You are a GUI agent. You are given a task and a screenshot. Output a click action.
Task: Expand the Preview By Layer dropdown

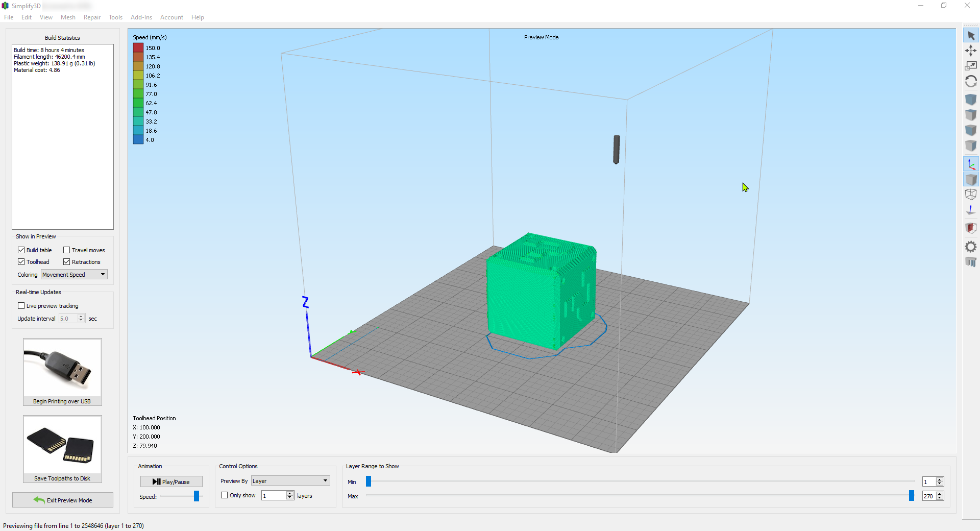point(290,481)
